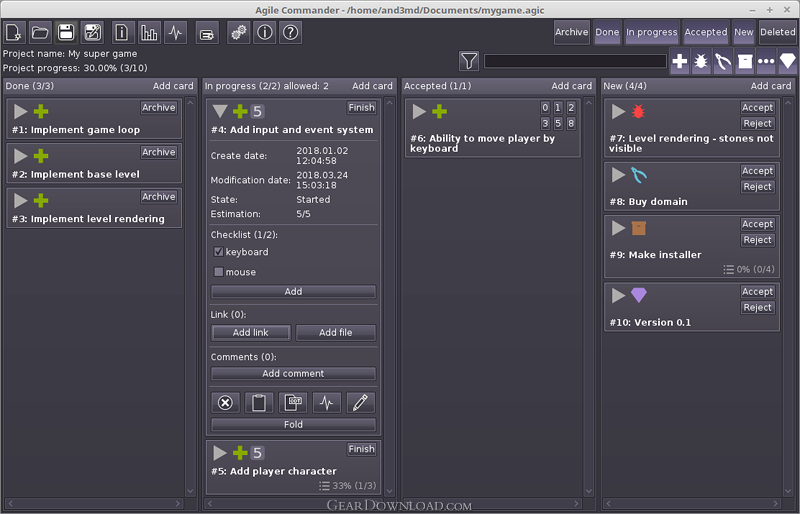Reject card #7 Level rendering
The width and height of the screenshot is (800, 514).
tap(758, 124)
